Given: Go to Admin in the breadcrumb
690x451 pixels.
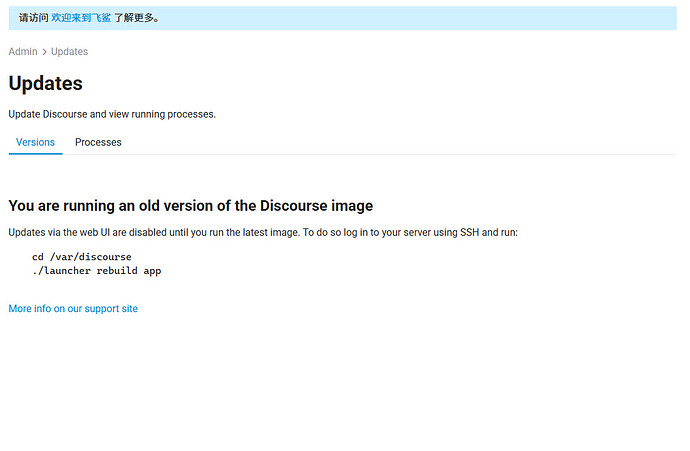Looking at the screenshot, I should (23, 51).
